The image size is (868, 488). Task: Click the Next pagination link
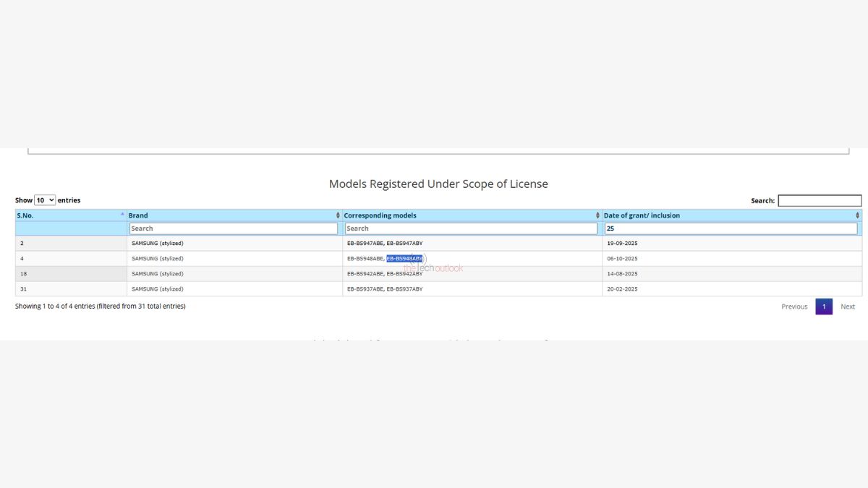coord(847,307)
